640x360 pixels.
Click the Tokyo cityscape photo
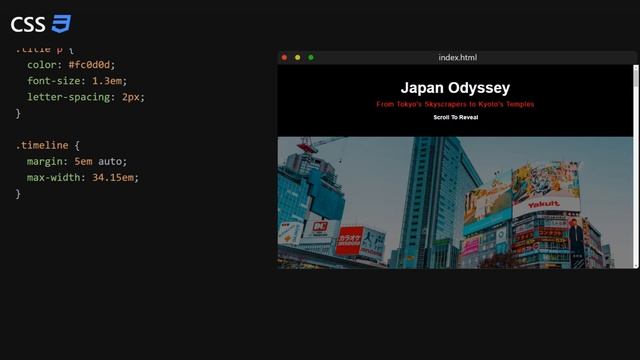[x=455, y=202]
